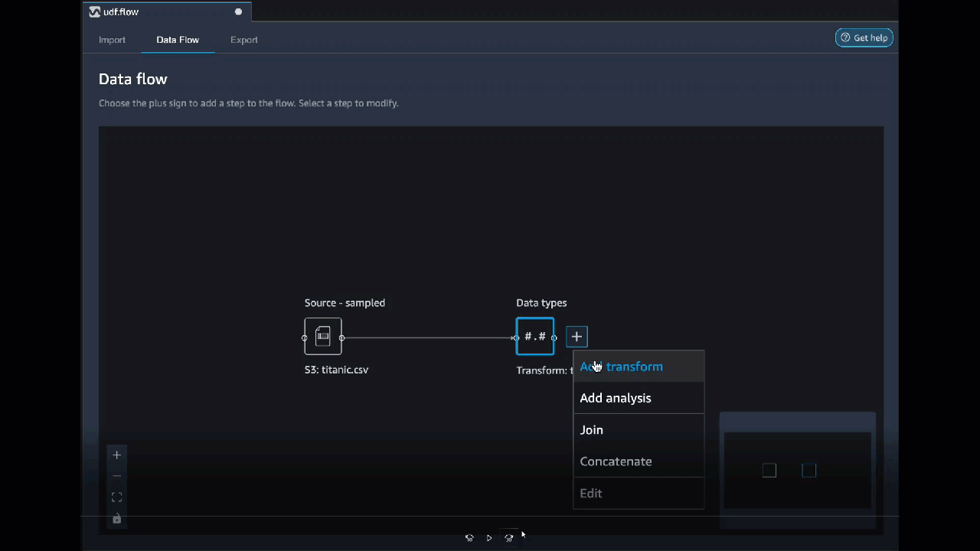Image resolution: width=980 pixels, height=551 pixels.
Task: Fit the flow view to screen
Action: [116, 497]
